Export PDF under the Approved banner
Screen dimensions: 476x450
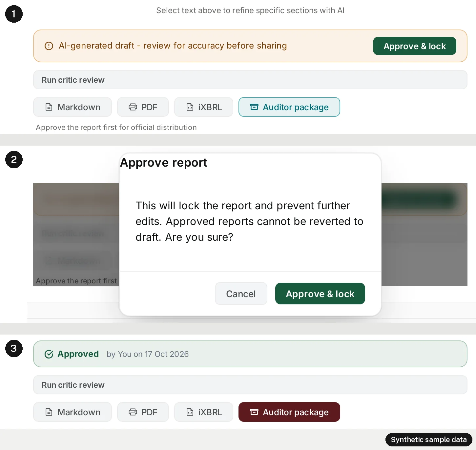[x=143, y=412]
